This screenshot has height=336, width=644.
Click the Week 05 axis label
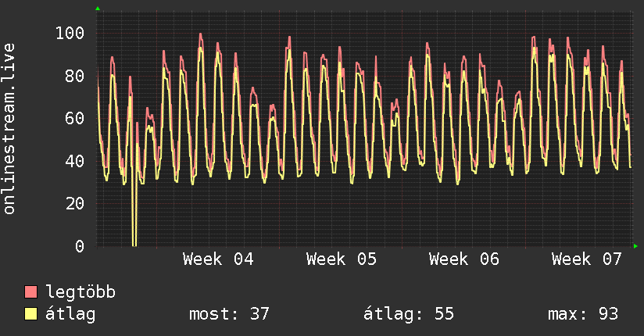342,259
